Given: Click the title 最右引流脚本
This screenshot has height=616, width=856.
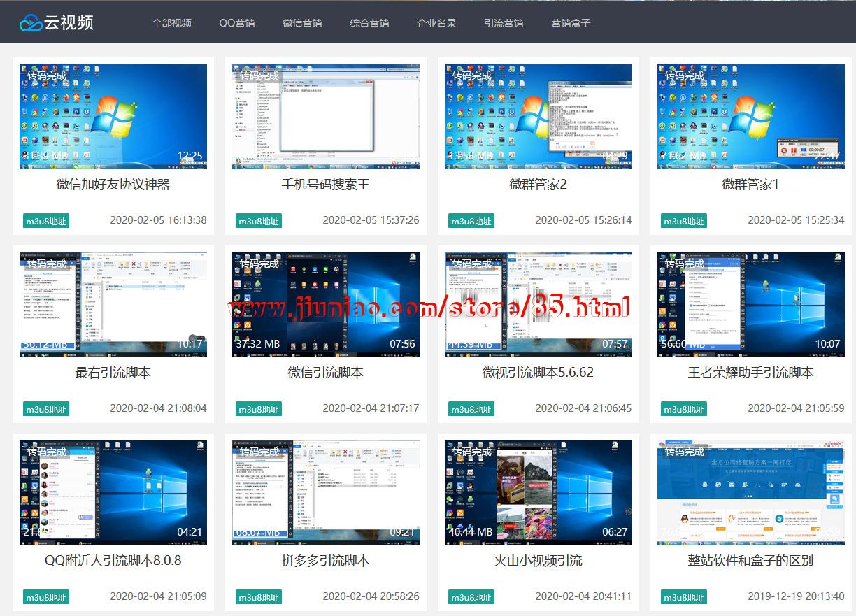Looking at the screenshot, I should click(x=113, y=373).
